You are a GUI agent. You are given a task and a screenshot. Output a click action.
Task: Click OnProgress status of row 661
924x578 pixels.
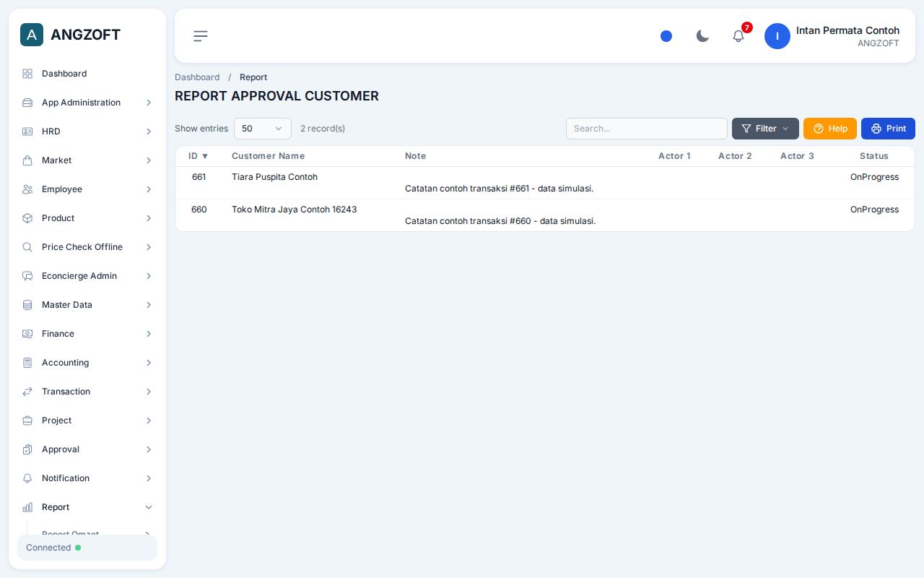click(x=874, y=177)
